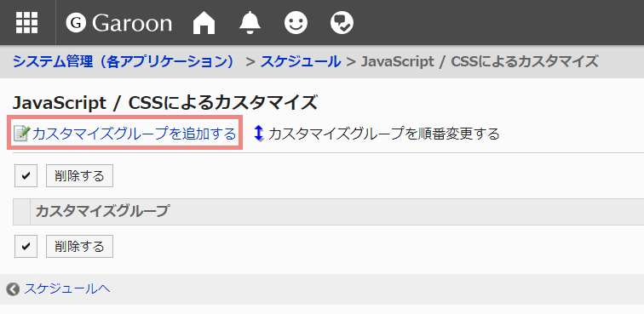Go to the home portal icon
This screenshot has height=314, width=644.
[204, 23]
